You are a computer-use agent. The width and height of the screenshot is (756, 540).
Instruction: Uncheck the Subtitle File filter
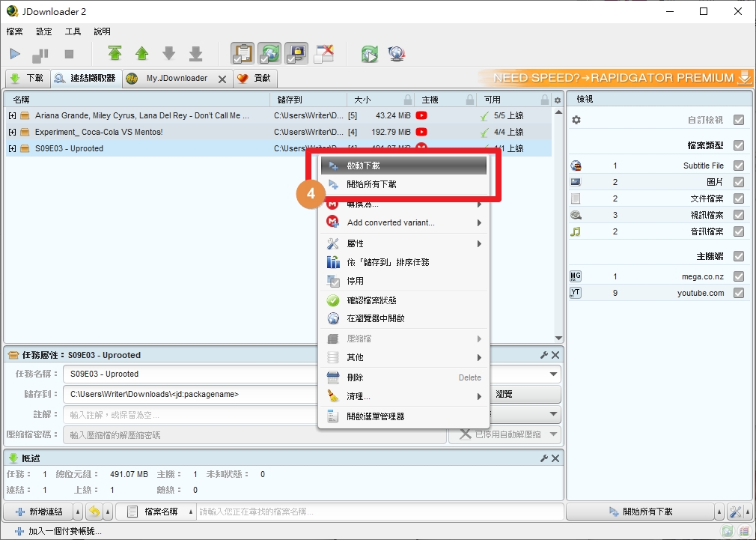point(739,166)
